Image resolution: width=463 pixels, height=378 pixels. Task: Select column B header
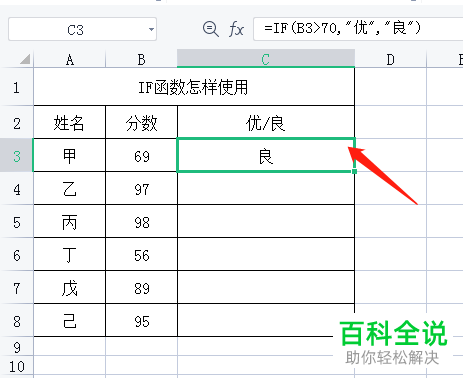click(141, 59)
